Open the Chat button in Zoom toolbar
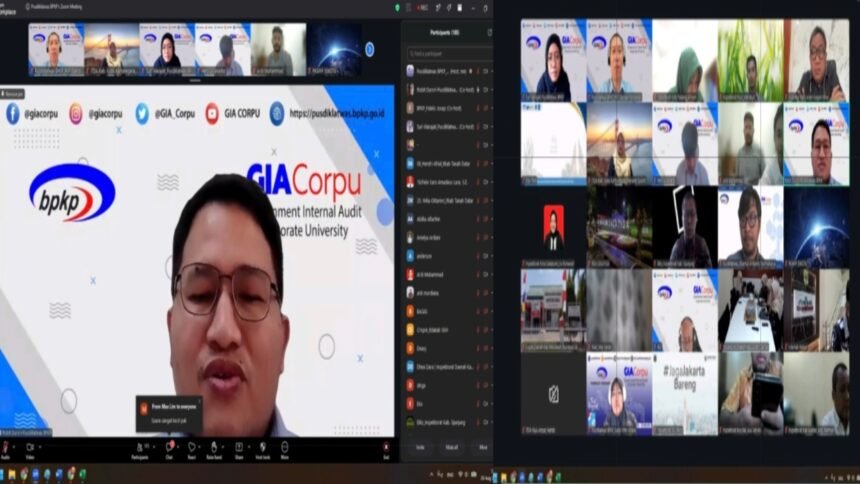 [169, 450]
